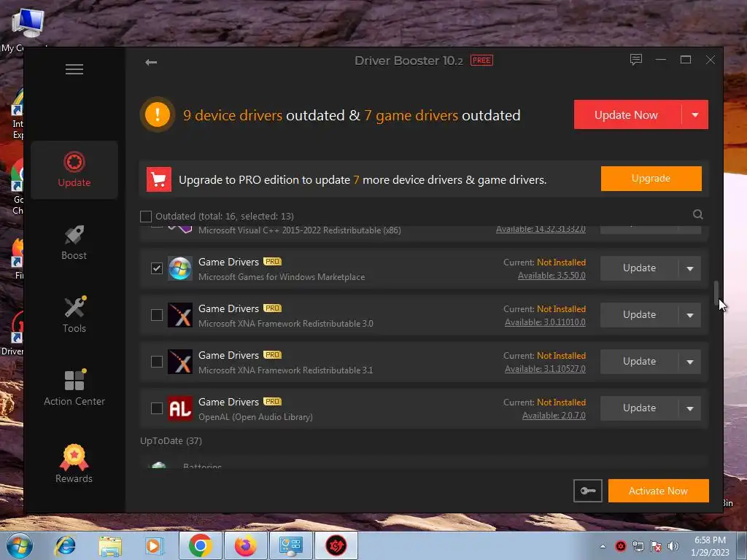This screenshot has width=747, height=560.
Task: Switch to Firefox on taskbar
Action: click(x=245, y=545)
